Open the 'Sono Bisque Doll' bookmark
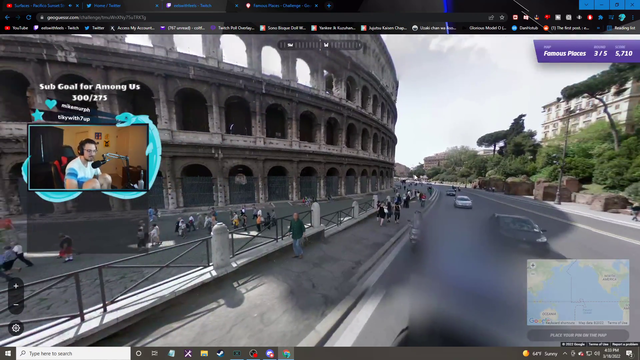 pos(283,28)
